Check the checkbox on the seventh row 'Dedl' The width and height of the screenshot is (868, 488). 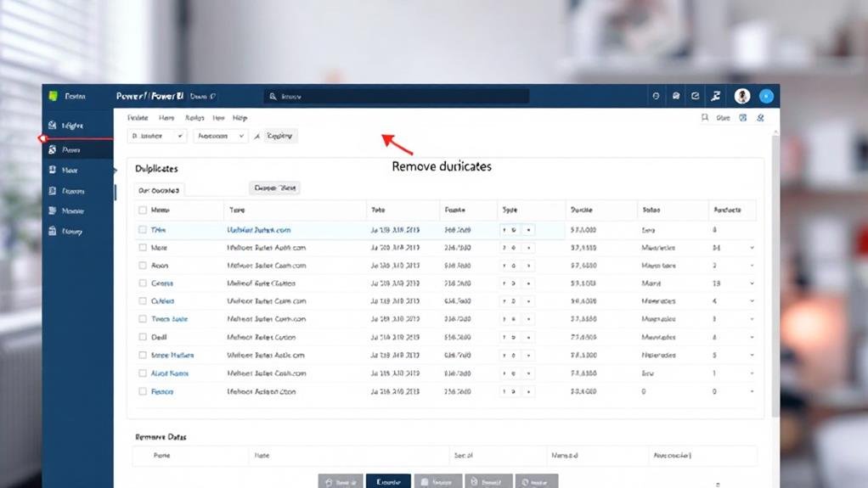pos(143,337)
